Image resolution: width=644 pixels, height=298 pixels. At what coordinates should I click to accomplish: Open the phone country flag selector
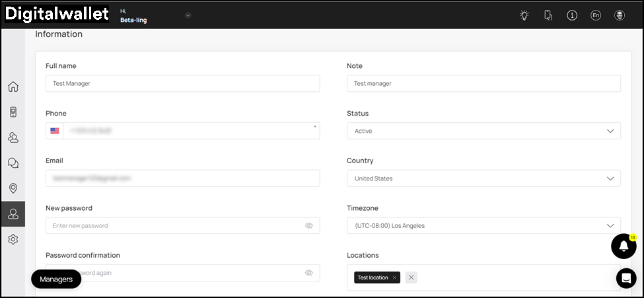[55, 131]
